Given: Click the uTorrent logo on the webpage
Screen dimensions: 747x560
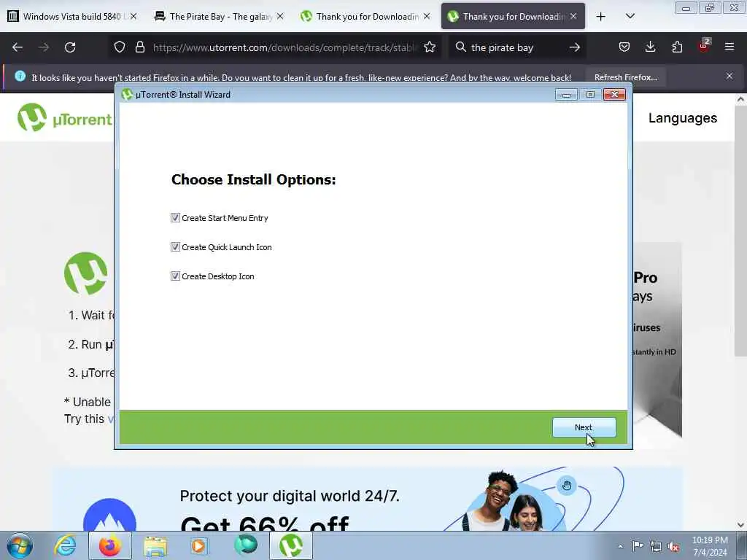Looking at the screenshot, I should pyautogui.click(x=64, y=117).
